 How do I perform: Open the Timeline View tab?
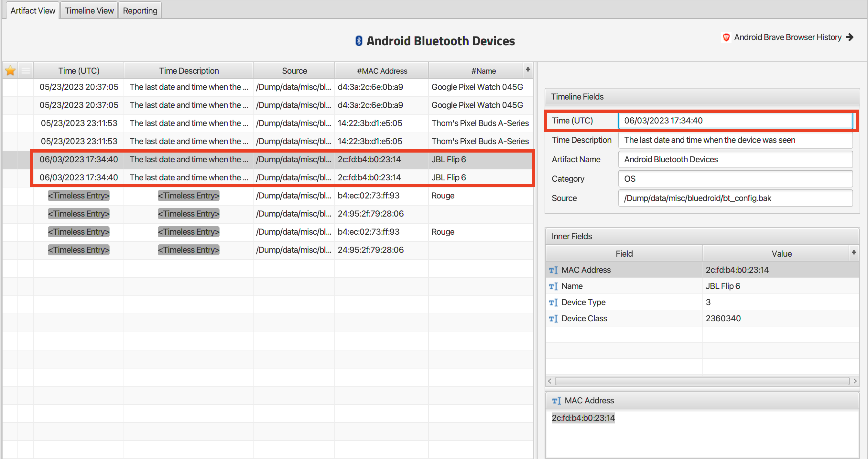pyautogui.click(x=89, y=10)
